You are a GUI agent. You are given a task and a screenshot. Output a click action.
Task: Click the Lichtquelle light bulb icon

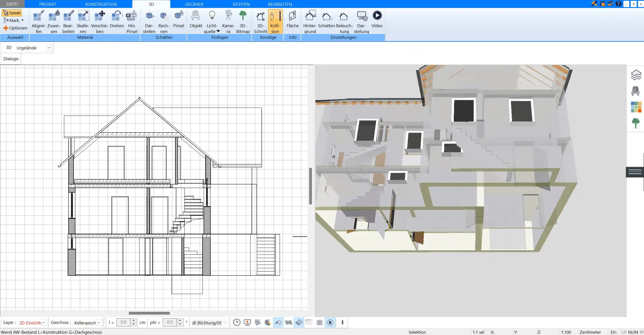[212, 16]
